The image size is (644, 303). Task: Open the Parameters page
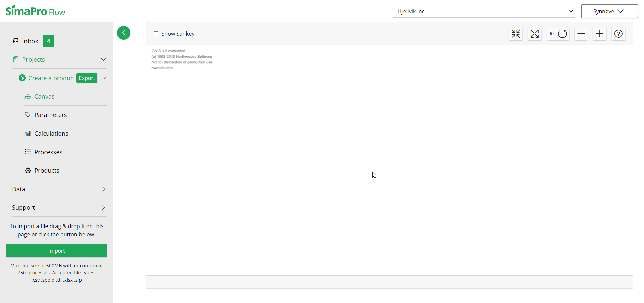click(51, 115)
